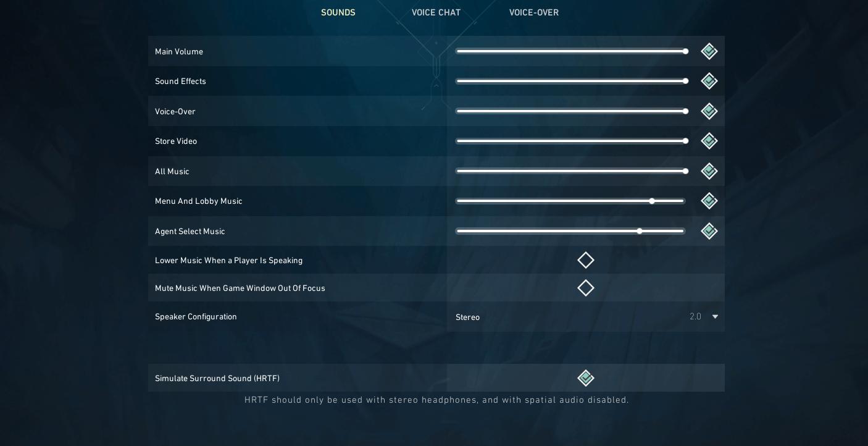868x446 pixels.
Task: Select the Sounds tab
Action: 338,12
